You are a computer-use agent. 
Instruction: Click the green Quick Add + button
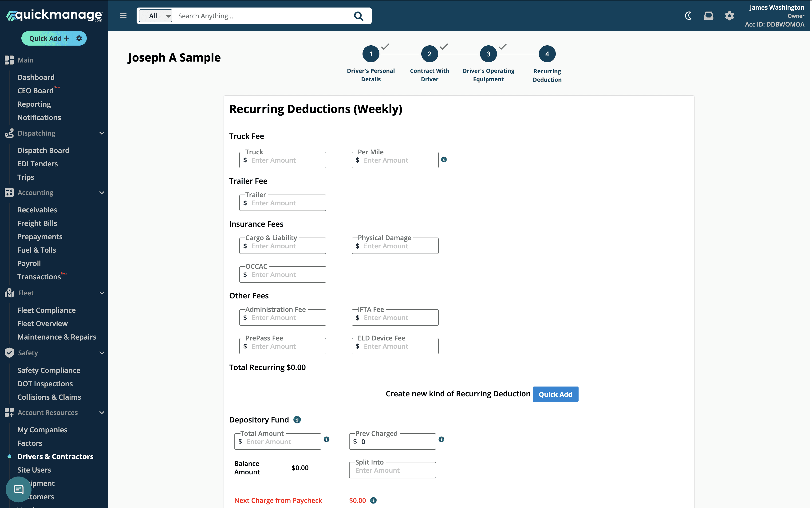(49, 38)
